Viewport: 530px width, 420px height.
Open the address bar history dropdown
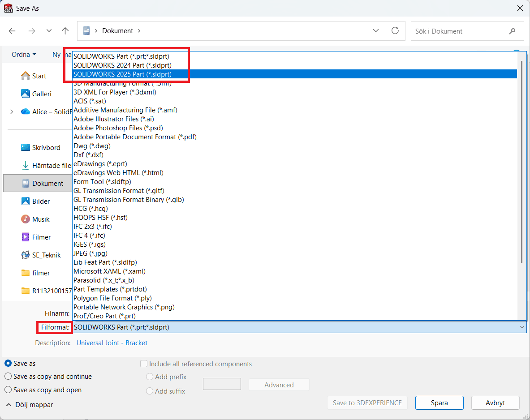click(375, 31)
